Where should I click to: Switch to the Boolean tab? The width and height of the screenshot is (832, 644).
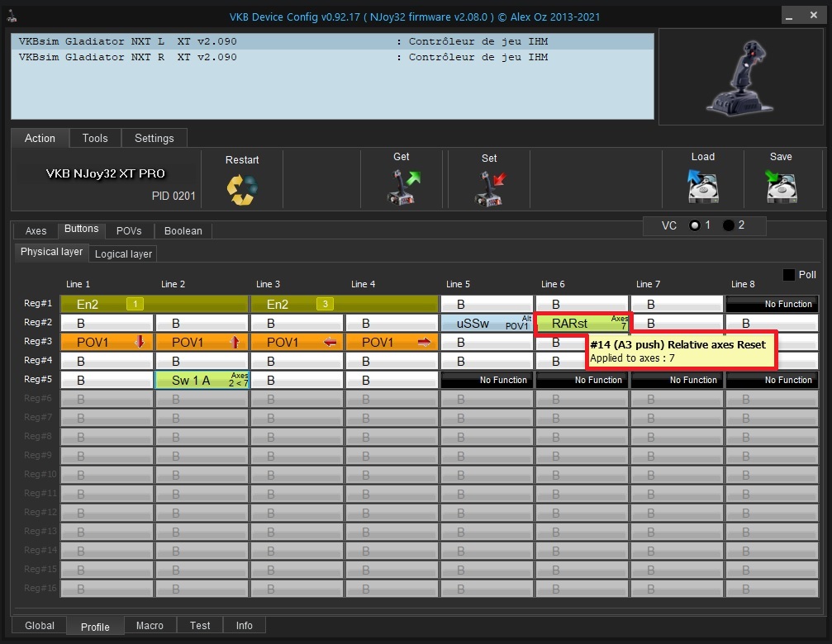click(x=183, y=230)
